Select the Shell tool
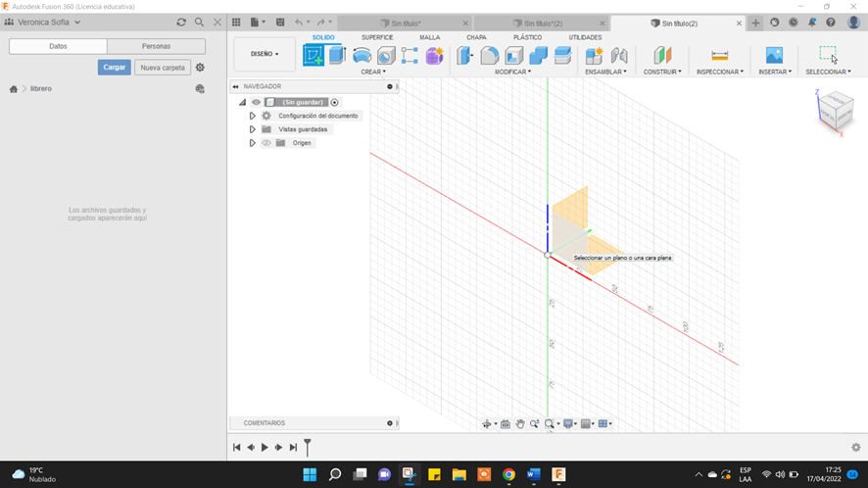Screen dimensions: 868x488 (513, 56)
